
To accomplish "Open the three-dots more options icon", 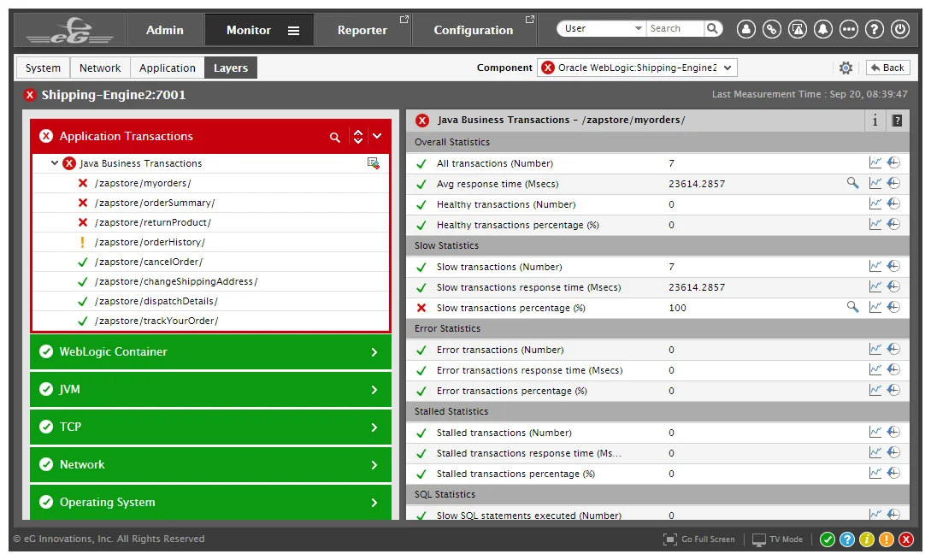I will [x=848, y=29].
